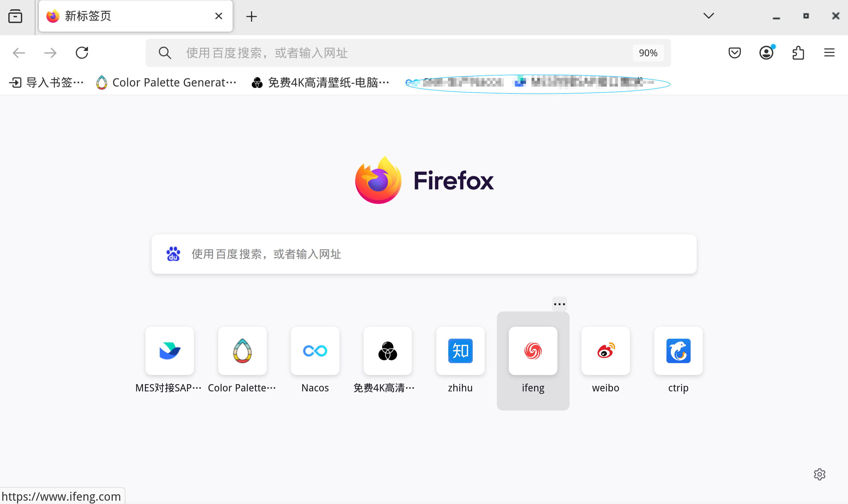Reload the current page
The image size is (848, 504).
click(x=82, y=53)
